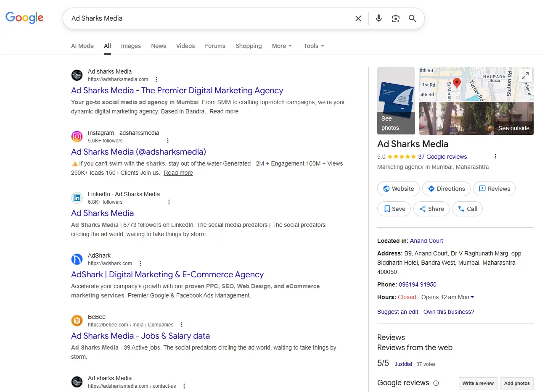This screenshot has width=545, height=392.
Task: Expand business hours next to Opens 12 am Mon
Action: click(x=472, y=297)
